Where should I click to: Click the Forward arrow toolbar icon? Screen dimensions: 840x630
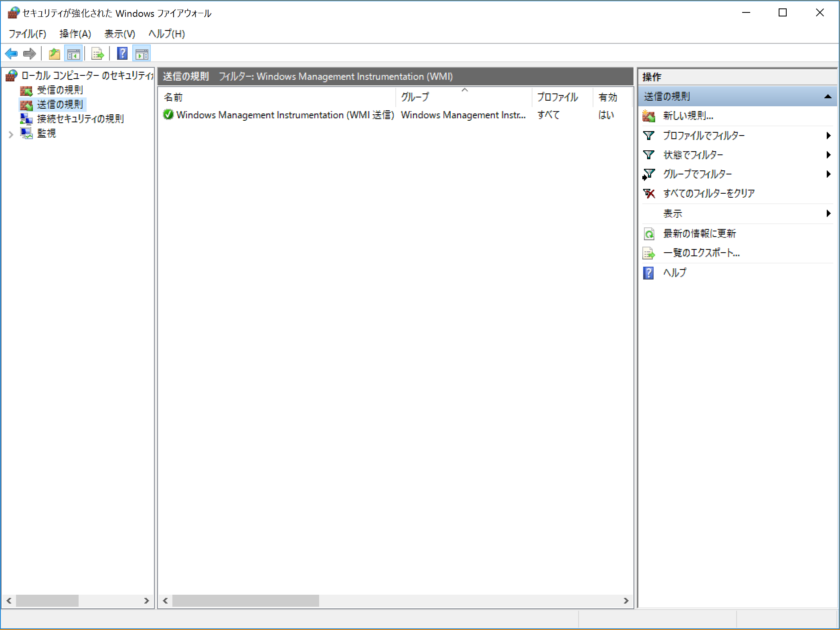[x=30, y=53]
